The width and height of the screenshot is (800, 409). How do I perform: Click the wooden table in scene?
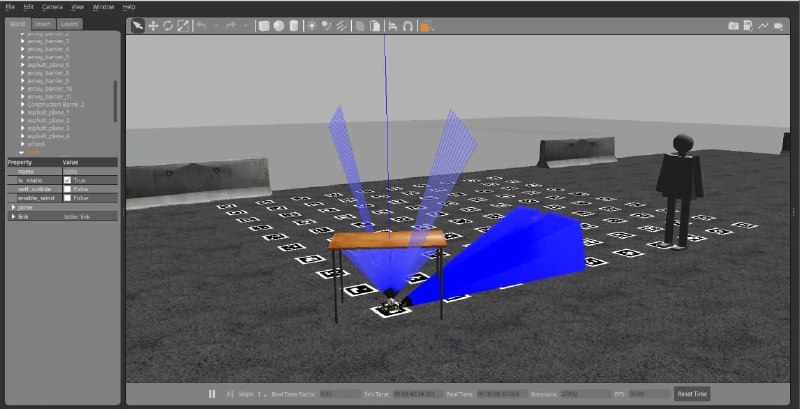tap(387, 239)
